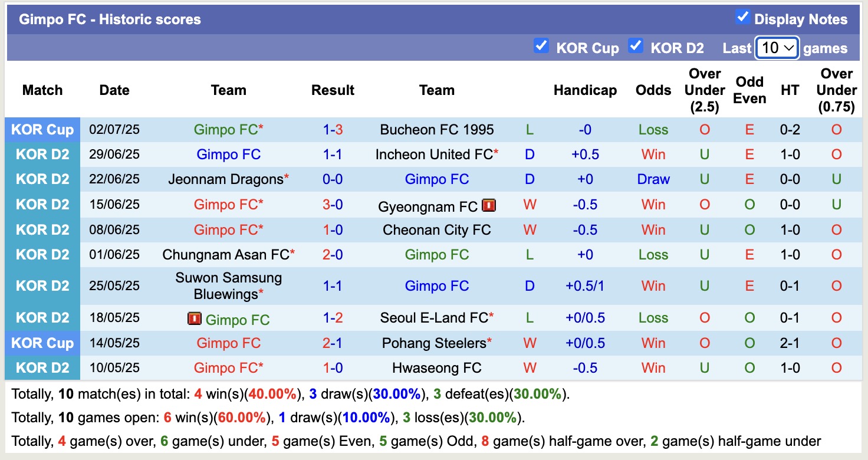
Task: Select Pohang Steelers team link
Action: click(433, 343)
